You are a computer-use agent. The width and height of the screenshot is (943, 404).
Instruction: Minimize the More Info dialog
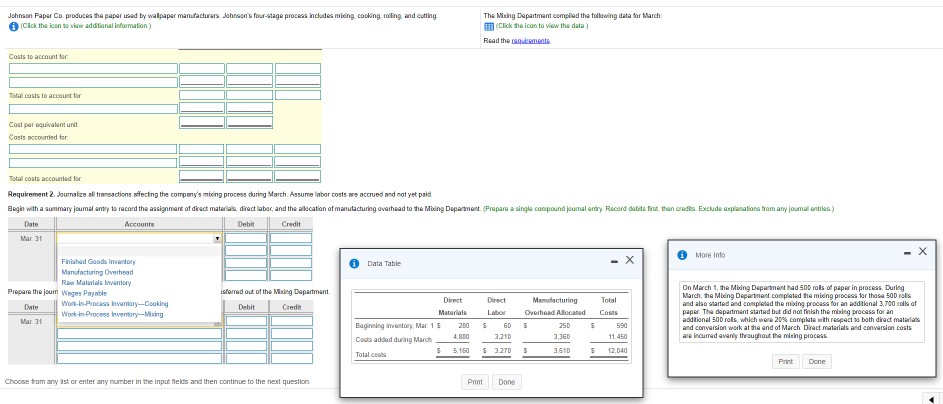pyautogui.click(x=909, y=252)
